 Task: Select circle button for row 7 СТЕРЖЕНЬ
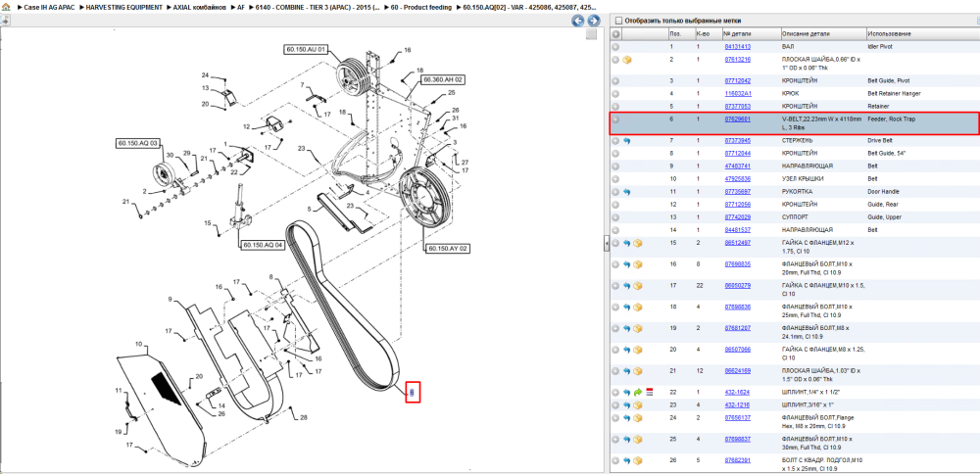(x=615, y=141)
